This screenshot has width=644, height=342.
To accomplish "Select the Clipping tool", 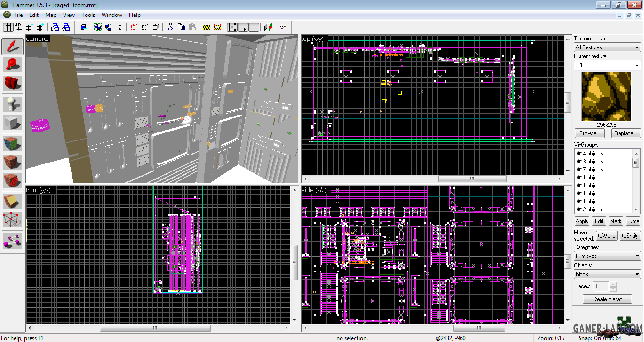I will pos(13,201).
